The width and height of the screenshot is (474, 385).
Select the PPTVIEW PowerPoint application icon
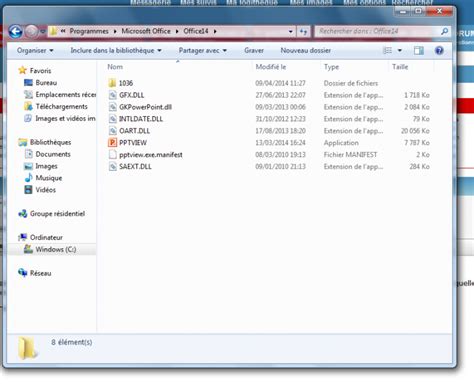tap(112, 143)
